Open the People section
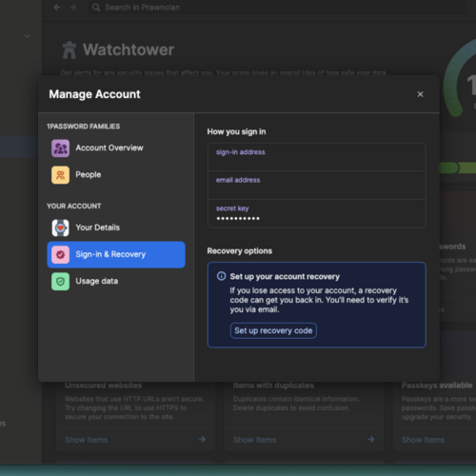Viewport: 476px width, 476px height. tap(116, 175)
